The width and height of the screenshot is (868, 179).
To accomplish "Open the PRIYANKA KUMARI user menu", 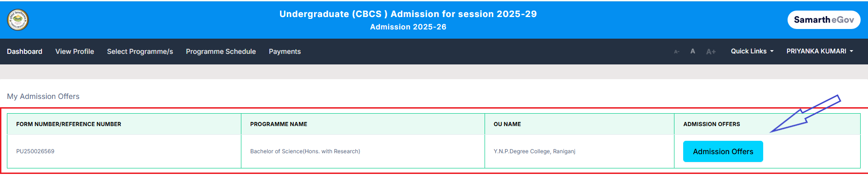I will pos(820,51).
